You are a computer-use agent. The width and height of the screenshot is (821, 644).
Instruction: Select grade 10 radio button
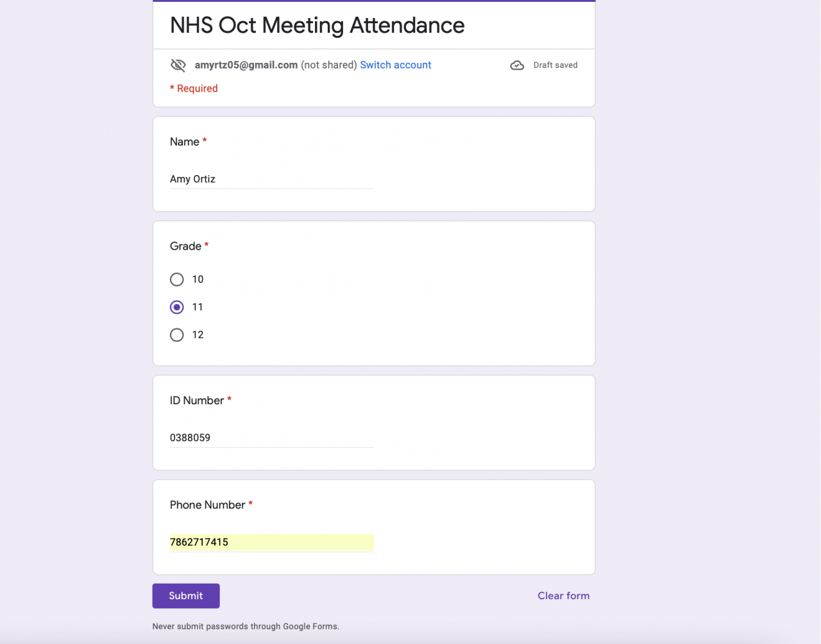pyautogui.click(x=177, y=280)
